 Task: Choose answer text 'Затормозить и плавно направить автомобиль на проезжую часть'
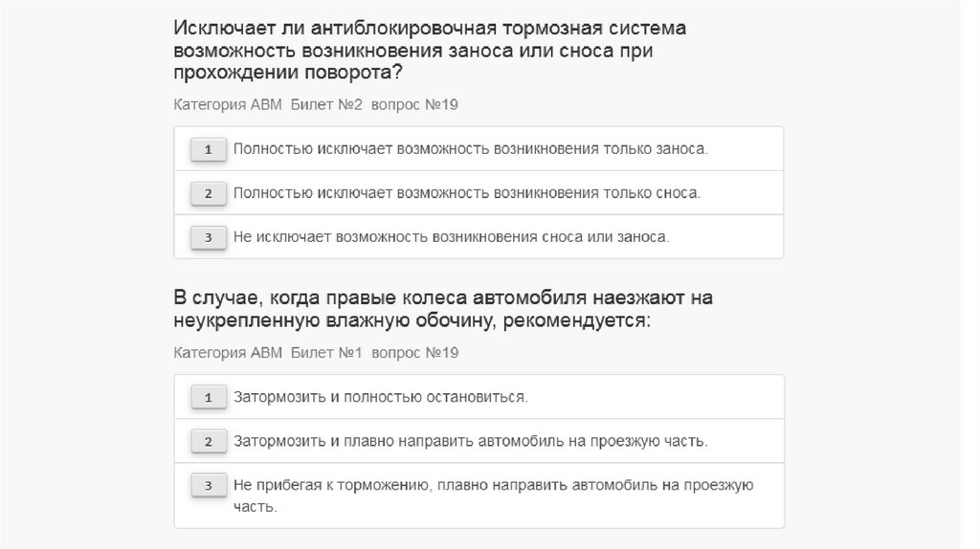pos(471,441)
